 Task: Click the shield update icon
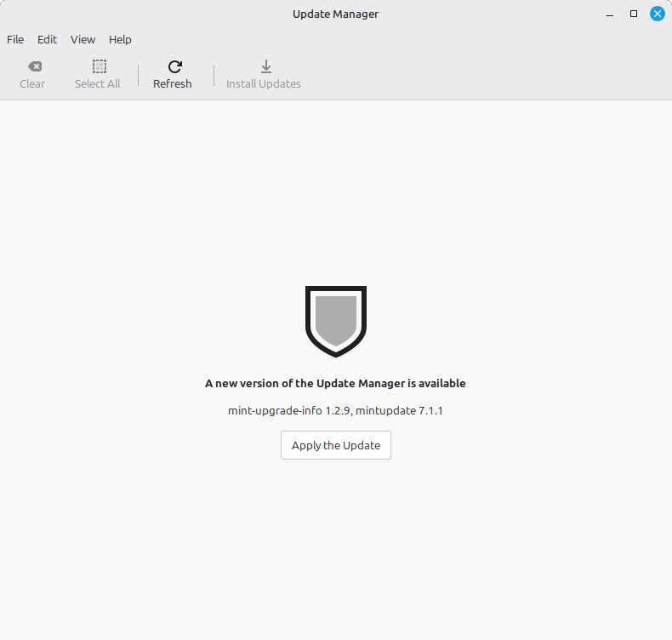[335, 322]
